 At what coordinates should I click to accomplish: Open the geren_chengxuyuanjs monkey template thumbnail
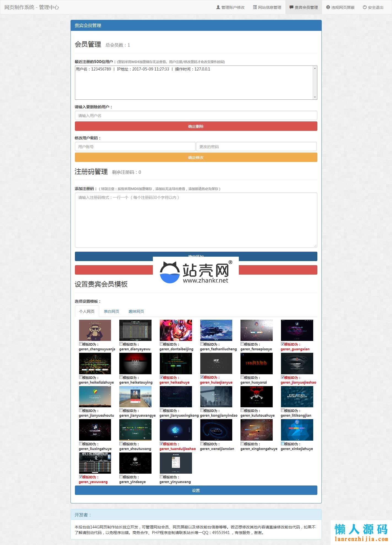click(95, 330)
